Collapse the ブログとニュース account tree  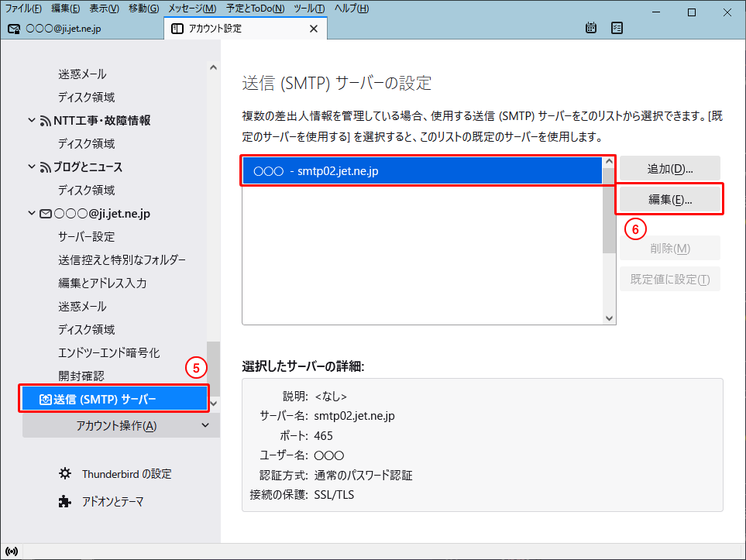coord(32,167)
